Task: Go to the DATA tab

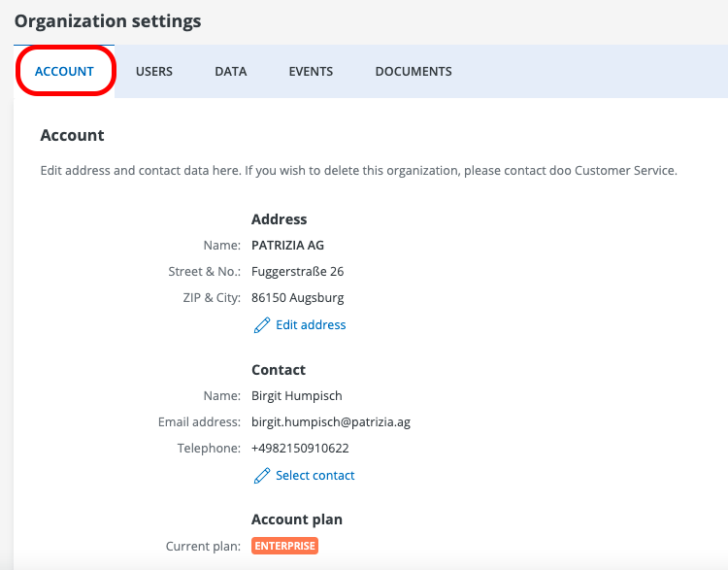Action: point(231,72)
